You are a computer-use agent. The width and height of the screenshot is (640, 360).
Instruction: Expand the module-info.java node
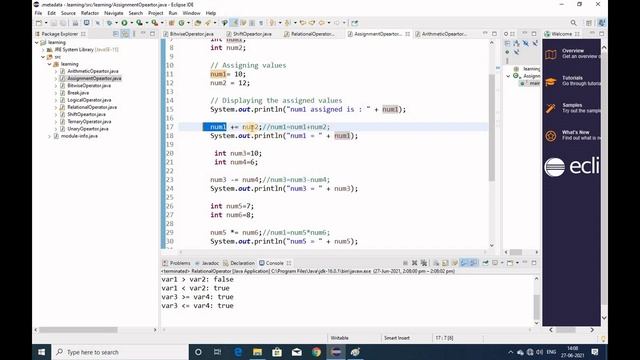[x=50, y=136]
